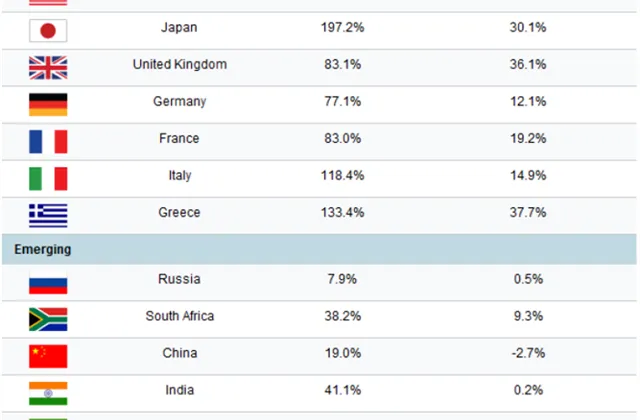Select the Germany country name
Image resolution: width=640 pixels, height=420 pixels.
(180, 101)
